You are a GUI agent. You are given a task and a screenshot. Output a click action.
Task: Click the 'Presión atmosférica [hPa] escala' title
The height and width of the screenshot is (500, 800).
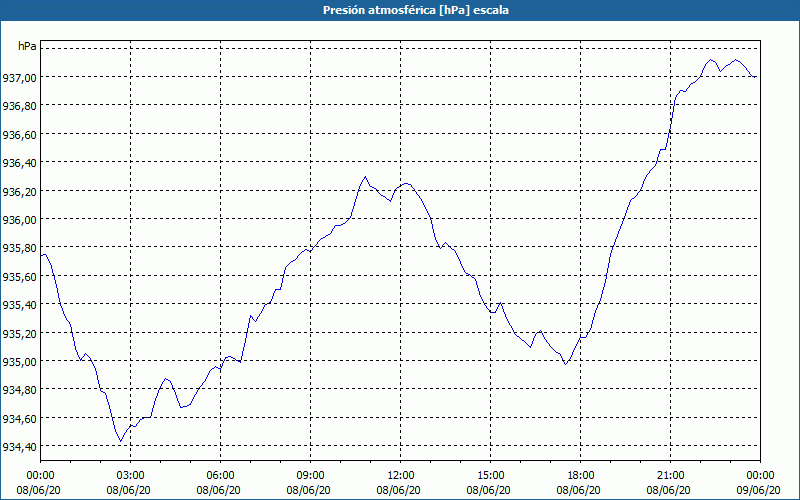click(416, 10)
